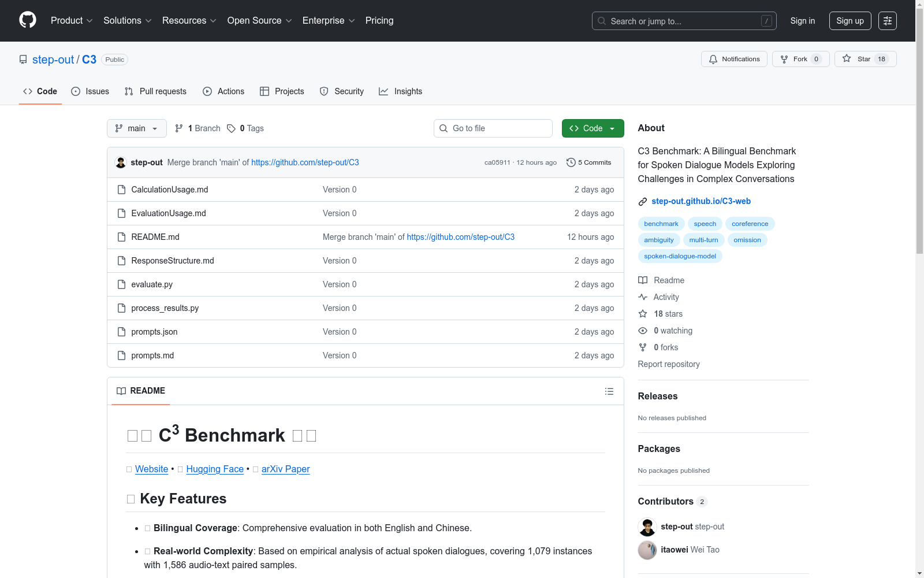
Task: View the 5 Commits history
Action: coord(589,162)
